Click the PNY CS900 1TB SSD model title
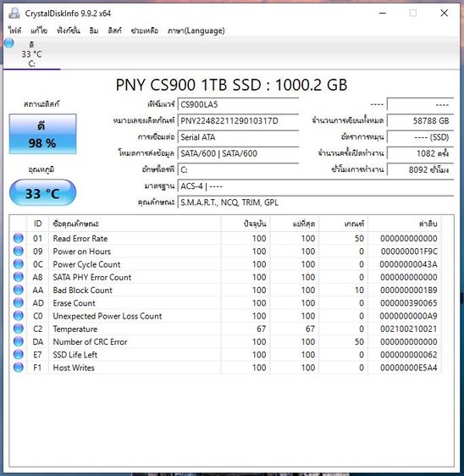This screenshot has height=476, width=464. coord(231,85)
